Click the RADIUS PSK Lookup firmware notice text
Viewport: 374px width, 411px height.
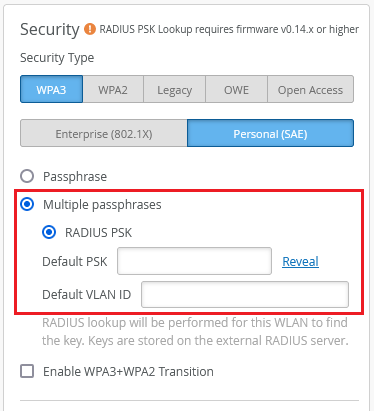[x=229, y=29]
